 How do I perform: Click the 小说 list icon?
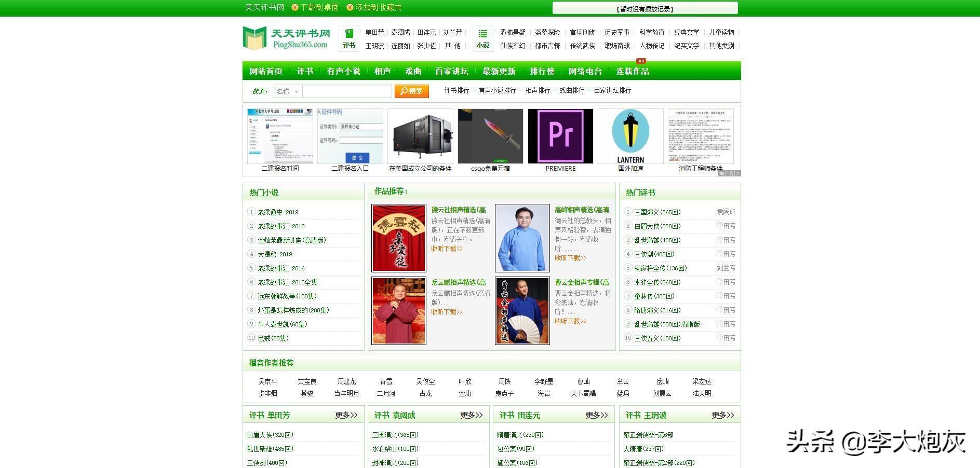483,34
